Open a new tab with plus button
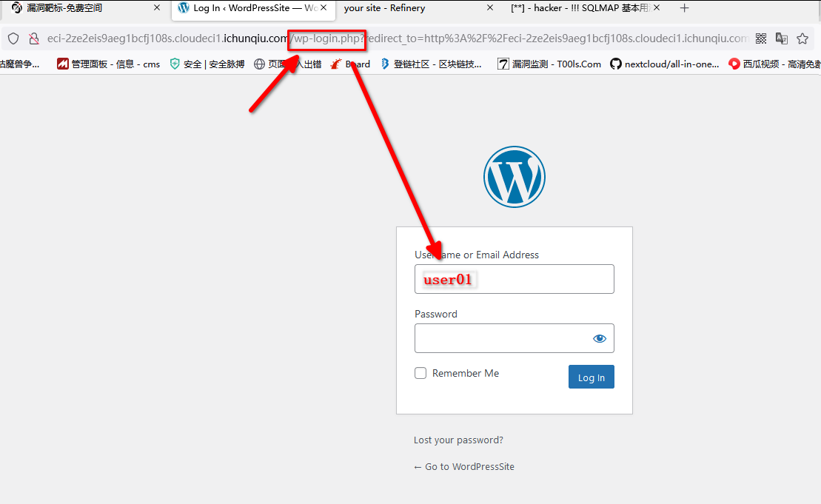821x504 pixels. coord(684,8)
